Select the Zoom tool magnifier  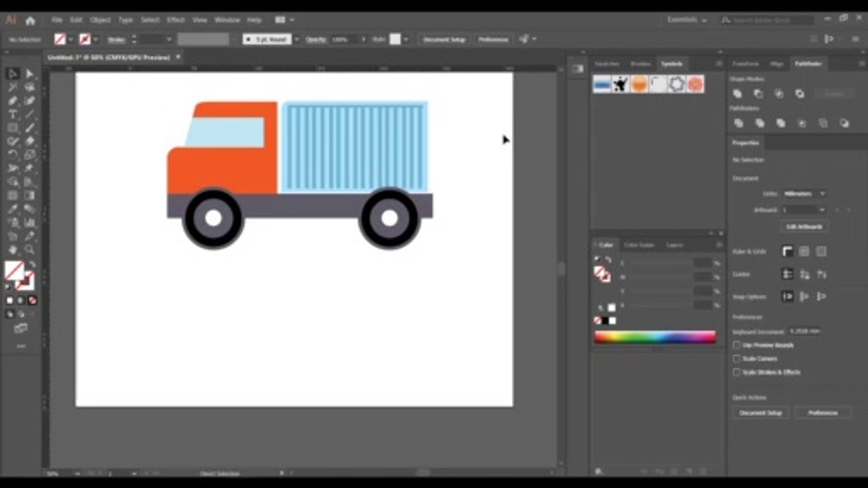[29, 249]
